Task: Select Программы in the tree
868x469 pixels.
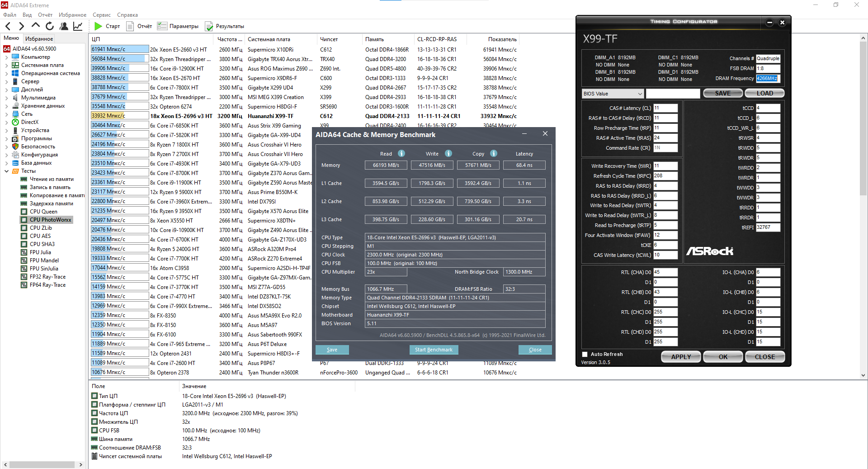Action: pyautogui.click(x=37, y=138)
